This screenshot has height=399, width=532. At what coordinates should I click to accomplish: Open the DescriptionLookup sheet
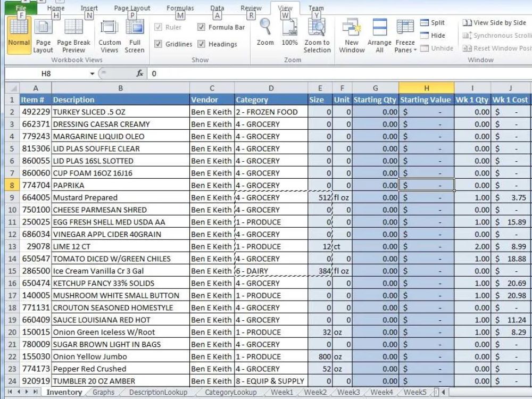(x=158, y=392)
